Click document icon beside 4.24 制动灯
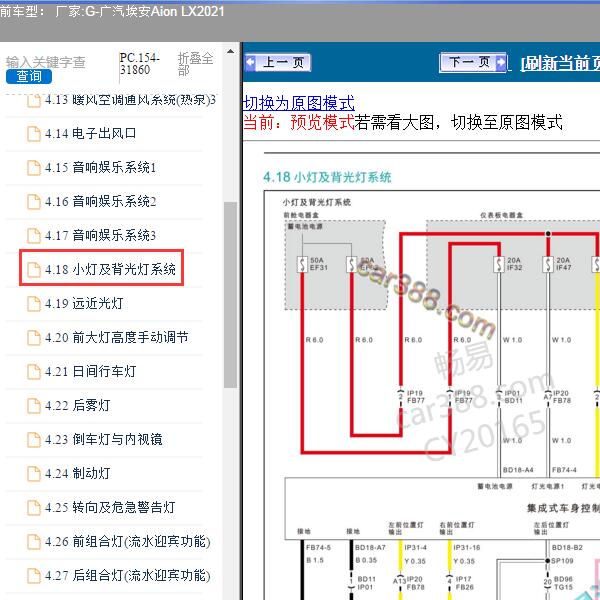This screenshot has height=600, width=600. pyautogui.click(x=34, y=474)
